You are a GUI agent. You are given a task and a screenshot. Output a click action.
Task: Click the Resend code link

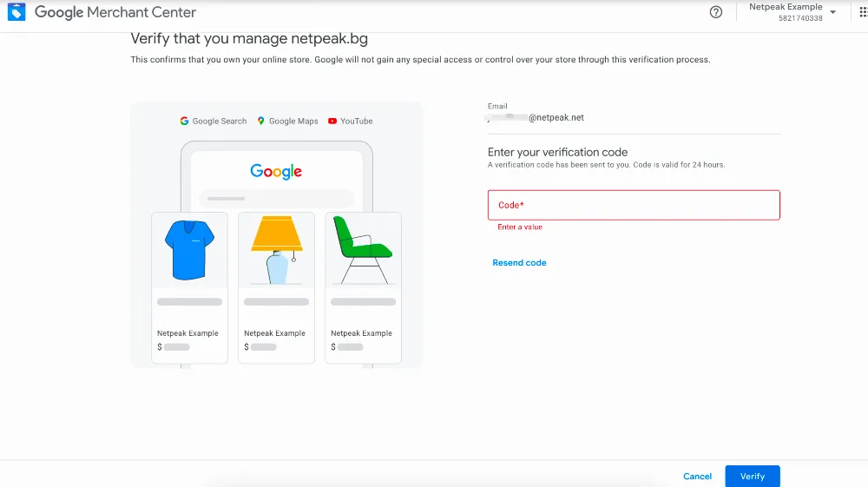(519, 263)
